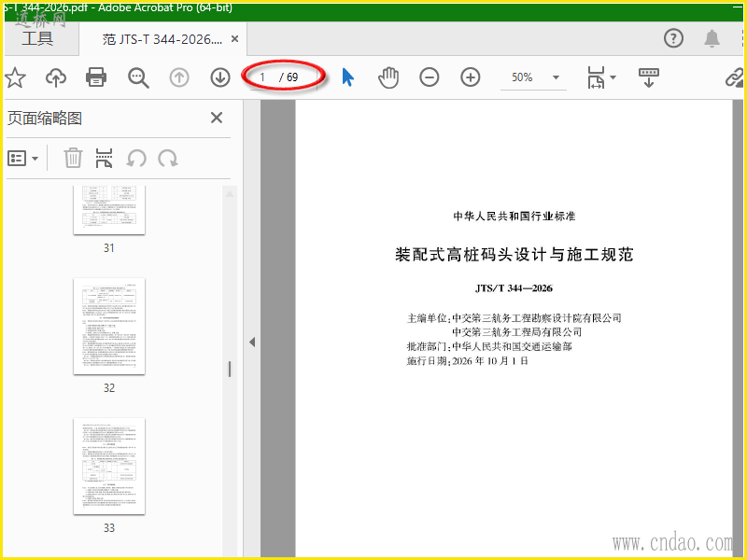Screen dimensions: 747x560
Task: Open the notifications bell
Action: [x=712, y=38]
